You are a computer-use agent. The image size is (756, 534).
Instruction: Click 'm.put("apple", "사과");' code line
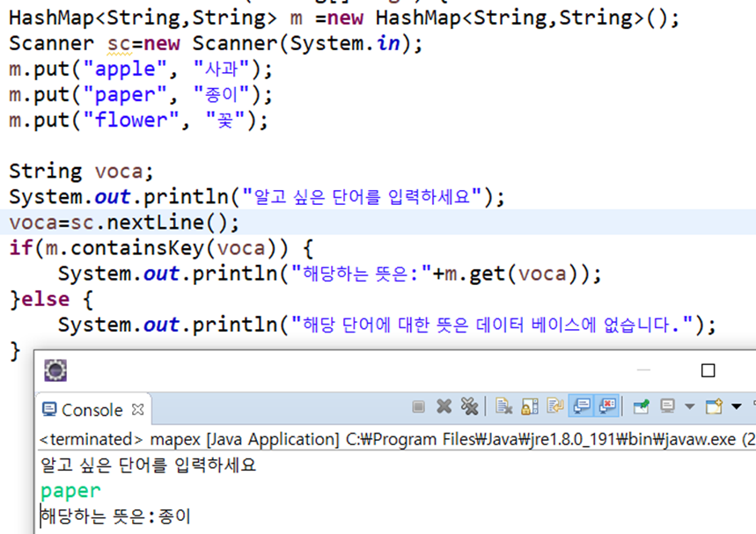pyautogui.click(x=142, y=69)
